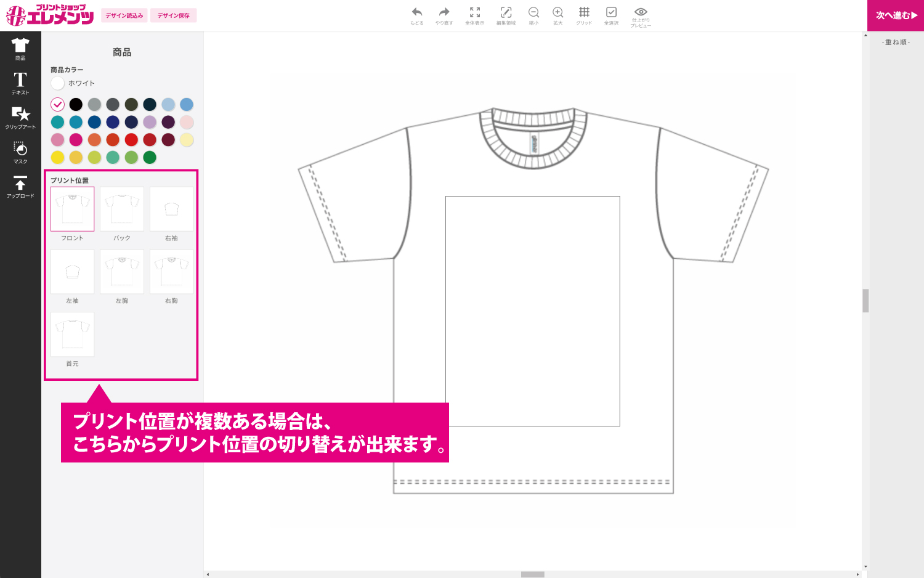The image size is (924, 578).
Task: Select the checked white color swatch
Action: (x=57, y=104)
